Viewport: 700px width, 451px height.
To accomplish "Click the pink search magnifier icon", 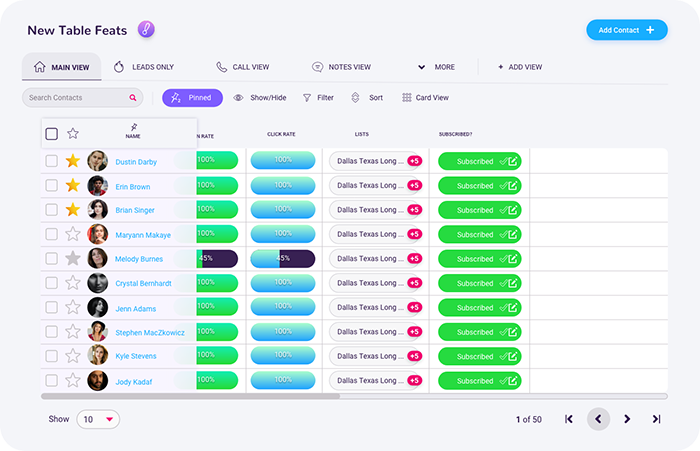I will click(133, 97).
